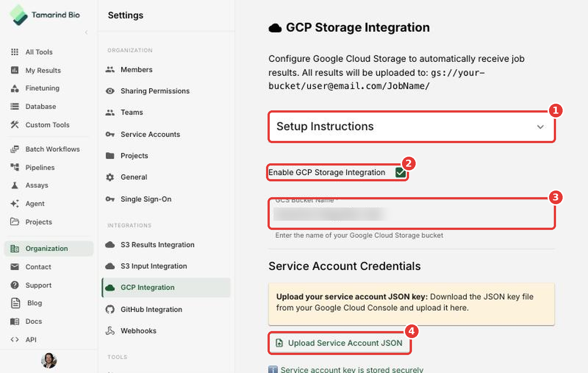This screenshot has width=588, height=373.
Task: Click the Custom Tools wrench icon
Action: pos(15,125)
